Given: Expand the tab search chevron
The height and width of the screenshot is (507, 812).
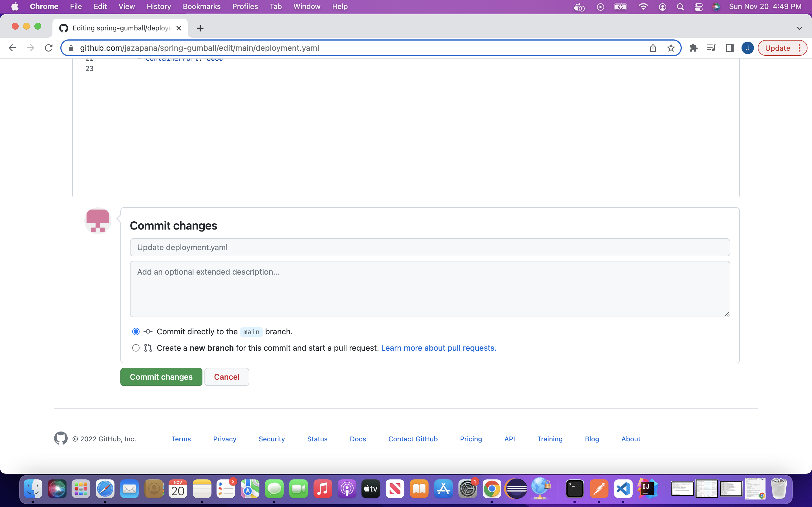Looking at the screenshot, I should click(799, 28).
